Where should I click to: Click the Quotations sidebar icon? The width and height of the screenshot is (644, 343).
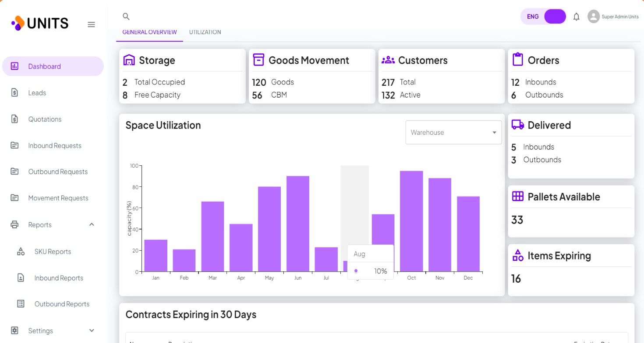(14, 119)
